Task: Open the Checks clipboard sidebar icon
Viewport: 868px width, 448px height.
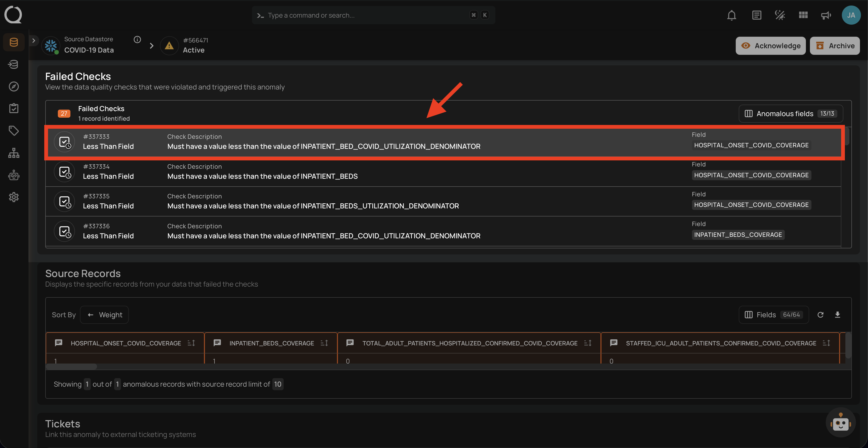Action: click(14, 108)
